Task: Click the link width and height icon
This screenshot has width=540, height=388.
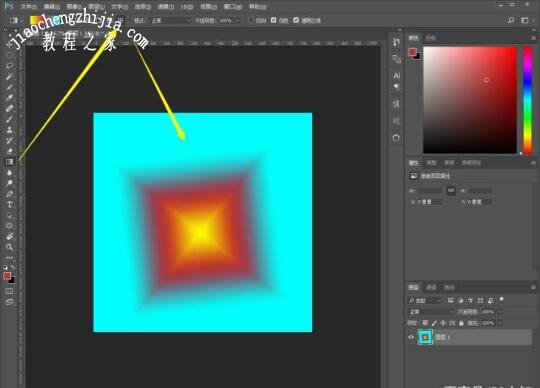Action: pos(451,190)
